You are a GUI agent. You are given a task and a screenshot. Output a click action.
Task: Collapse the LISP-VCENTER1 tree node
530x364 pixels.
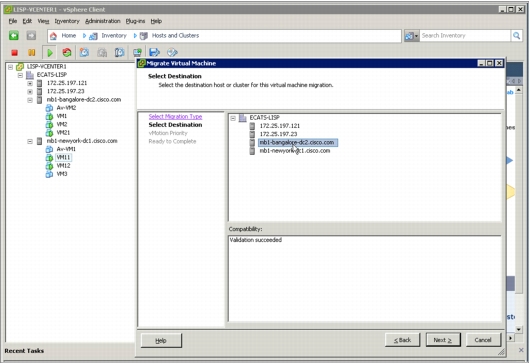[10, 67]
